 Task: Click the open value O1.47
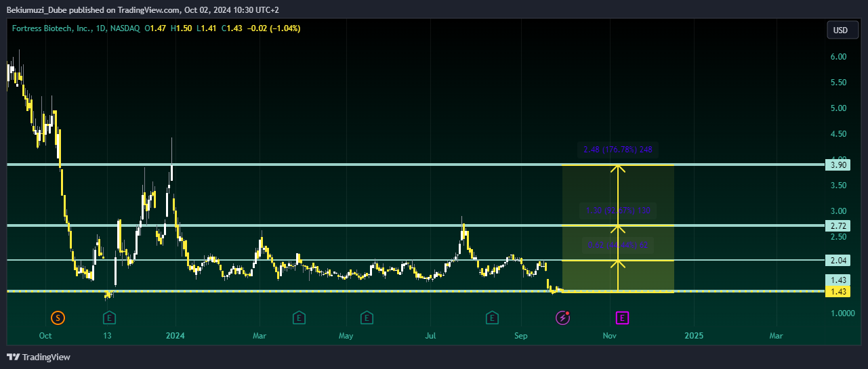coord(156,28)
